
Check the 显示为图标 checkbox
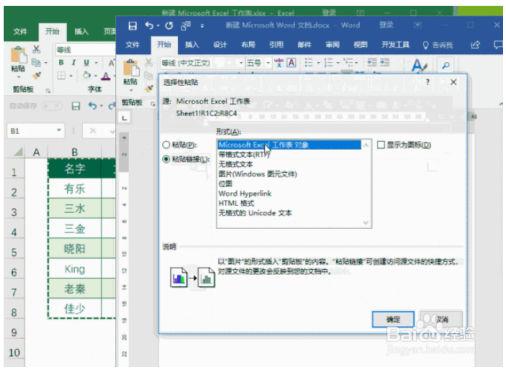coord(381,145)
